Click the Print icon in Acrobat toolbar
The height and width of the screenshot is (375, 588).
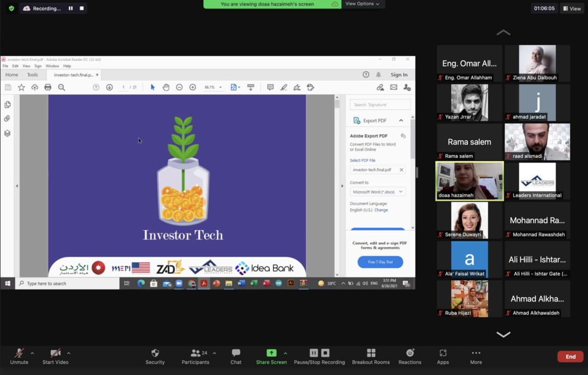pos(47,88)
